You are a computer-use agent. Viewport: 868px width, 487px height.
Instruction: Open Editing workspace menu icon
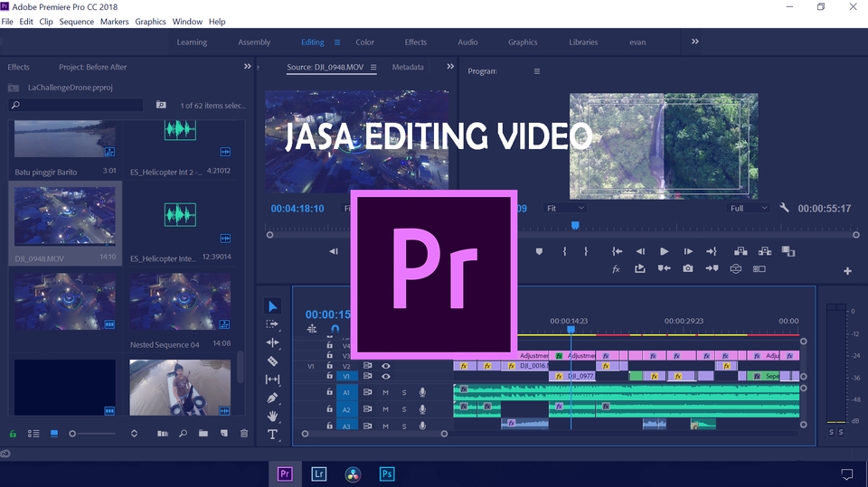pos(336,42)
